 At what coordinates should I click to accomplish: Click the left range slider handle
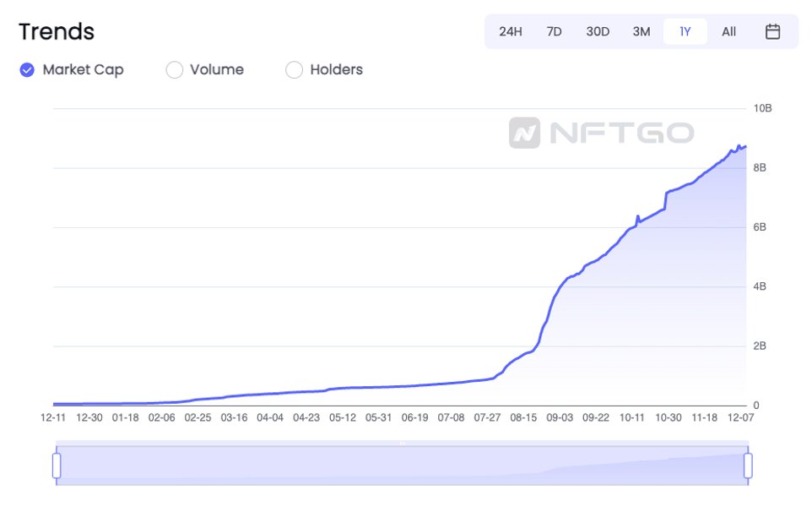click(57, 466)
